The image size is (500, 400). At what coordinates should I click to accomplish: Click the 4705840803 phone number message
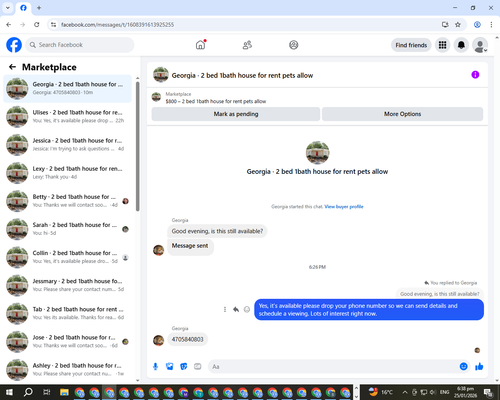(187, 339)
